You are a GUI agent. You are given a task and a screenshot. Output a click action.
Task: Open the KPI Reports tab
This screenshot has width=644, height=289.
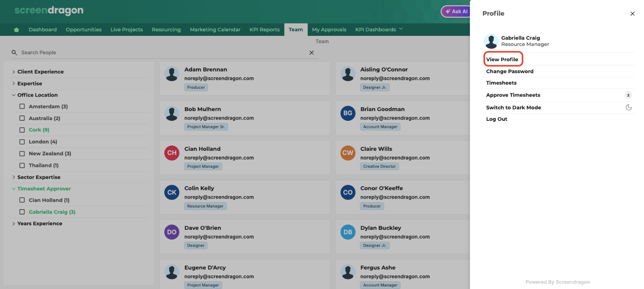tap(264, 30)
